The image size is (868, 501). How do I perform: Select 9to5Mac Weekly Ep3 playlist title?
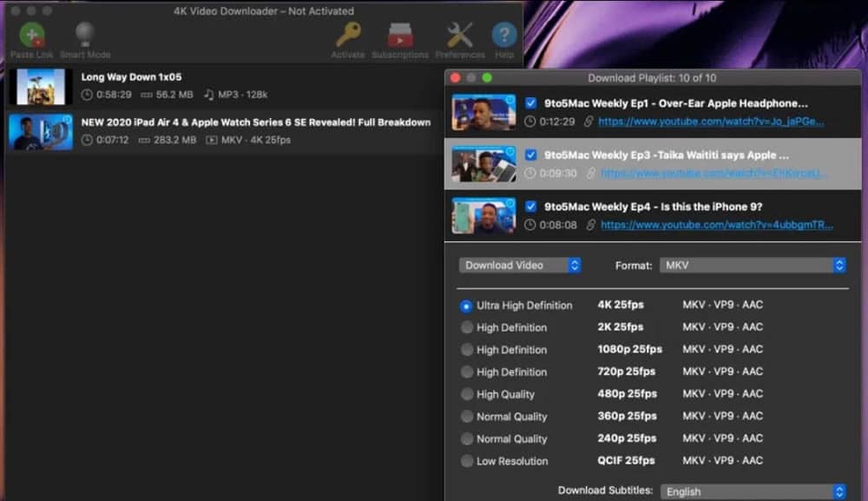[x=667, y=155]
